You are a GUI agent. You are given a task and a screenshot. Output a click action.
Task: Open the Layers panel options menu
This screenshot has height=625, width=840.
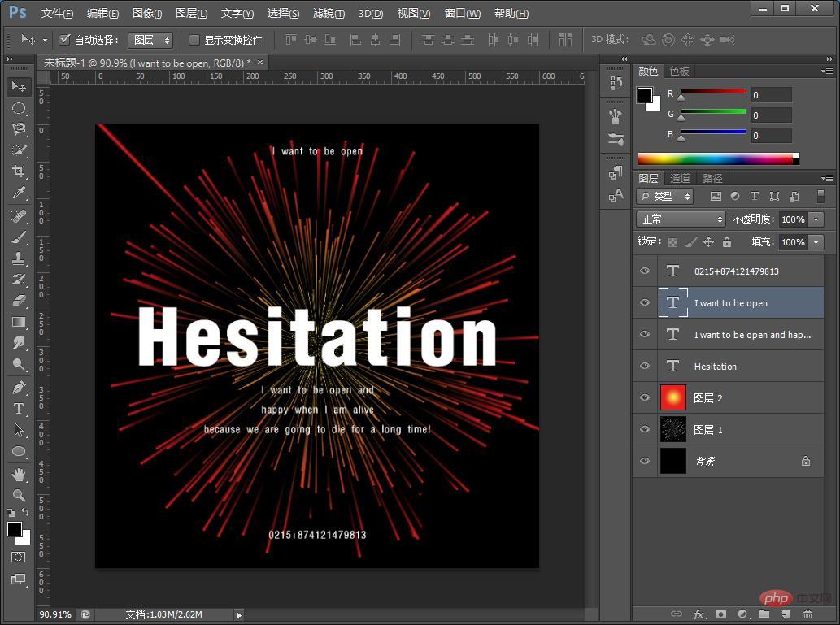[827, 178]
